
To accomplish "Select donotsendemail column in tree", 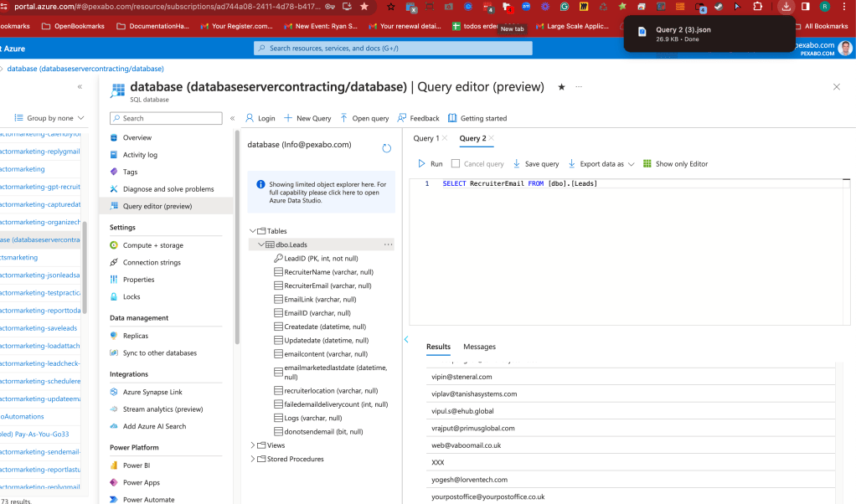I will (323, 431).
